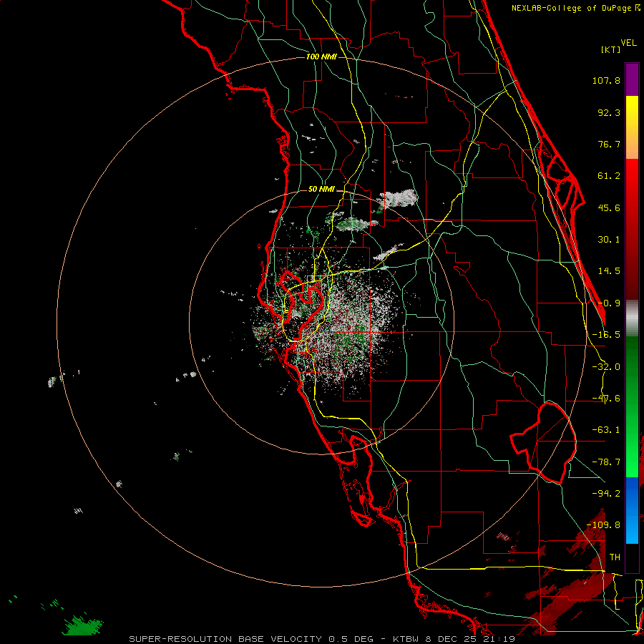Click the 76.7 legend value
This screenshot has width=644, height=644.
click(x=609, y=144)
